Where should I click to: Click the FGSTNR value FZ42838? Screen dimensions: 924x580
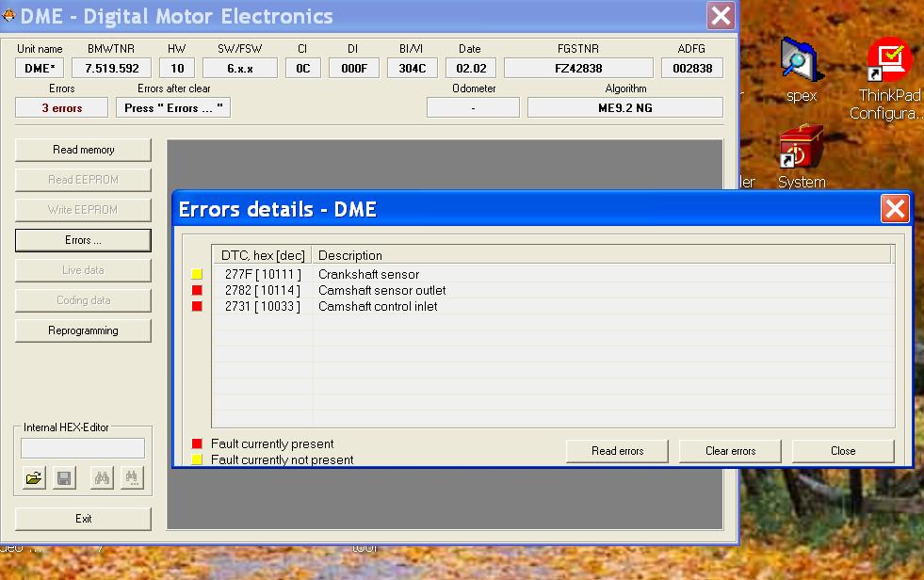click(578, 69)
